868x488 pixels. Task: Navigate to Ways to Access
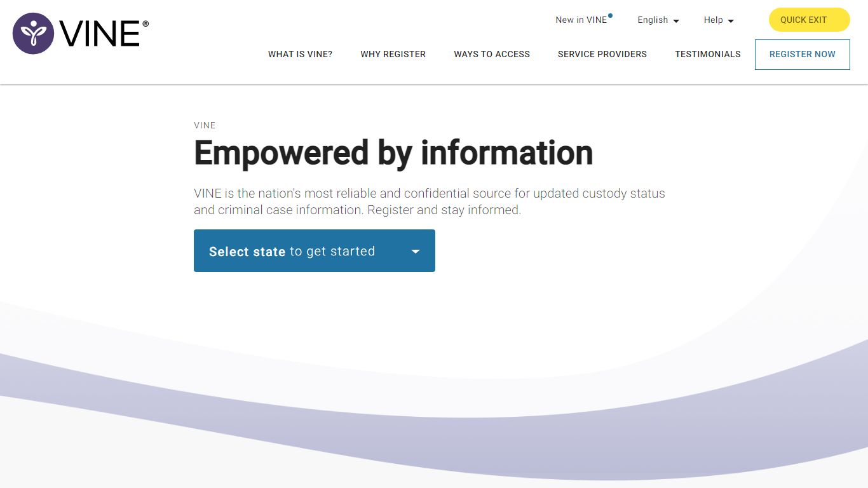coord(492,54)
